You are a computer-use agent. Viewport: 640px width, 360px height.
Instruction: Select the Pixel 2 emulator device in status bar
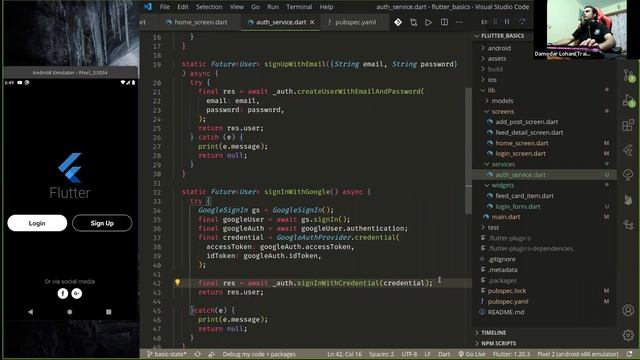coord(578,354)
